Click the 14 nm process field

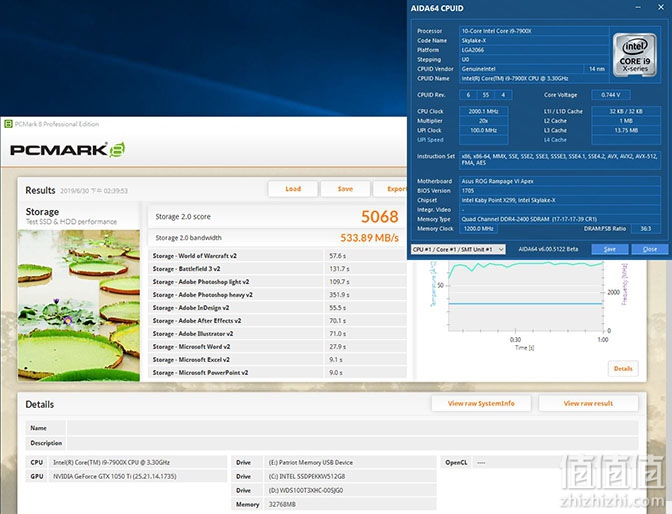[x=596, y=69]
